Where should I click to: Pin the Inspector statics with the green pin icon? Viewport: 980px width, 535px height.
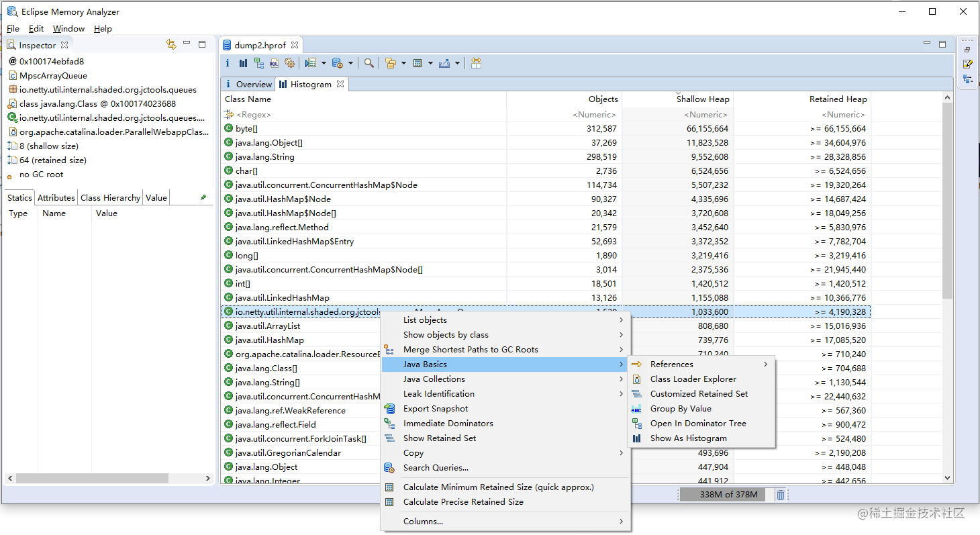203,197
